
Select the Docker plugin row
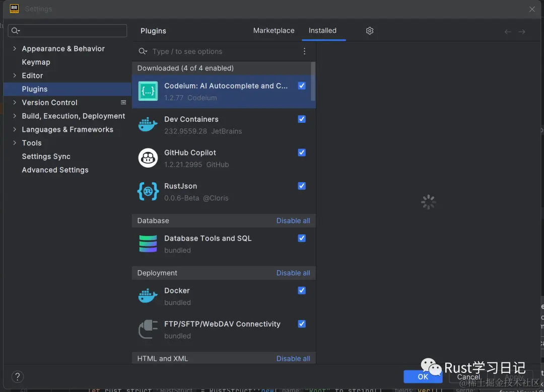(224, 296)
